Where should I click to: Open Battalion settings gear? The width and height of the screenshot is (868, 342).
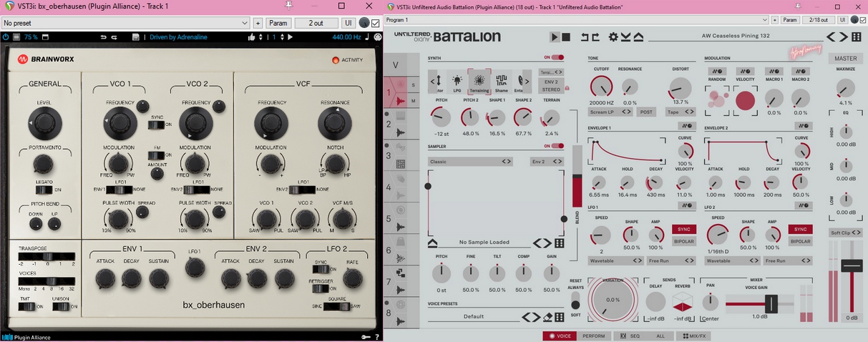pos(613,36)
